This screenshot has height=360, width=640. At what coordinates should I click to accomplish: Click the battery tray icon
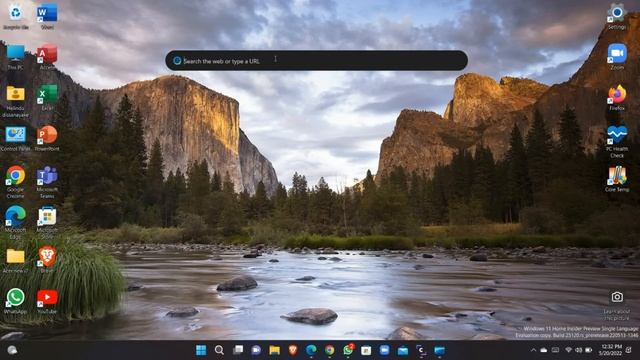point(589,350)
